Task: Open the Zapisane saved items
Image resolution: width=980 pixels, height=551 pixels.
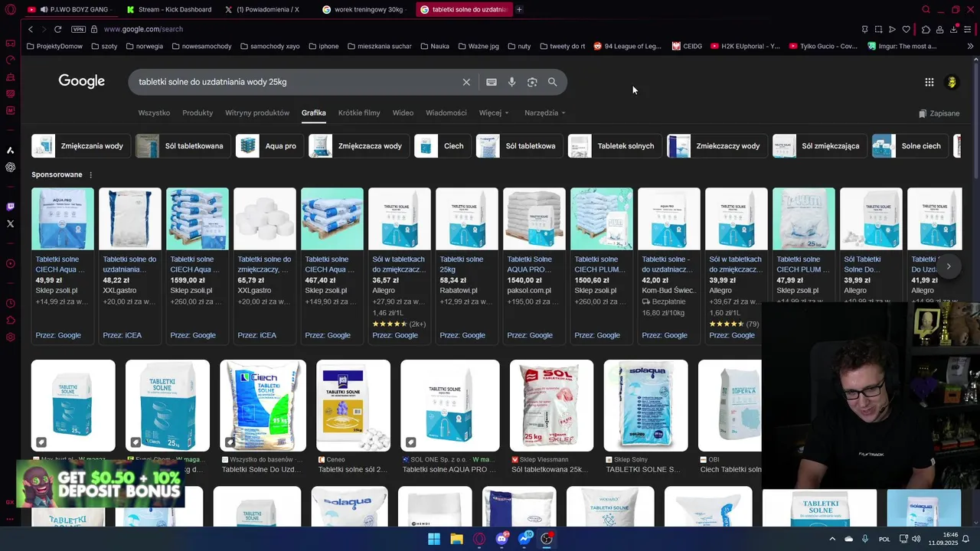Action: pyautogui.click(x=939, y=113)
